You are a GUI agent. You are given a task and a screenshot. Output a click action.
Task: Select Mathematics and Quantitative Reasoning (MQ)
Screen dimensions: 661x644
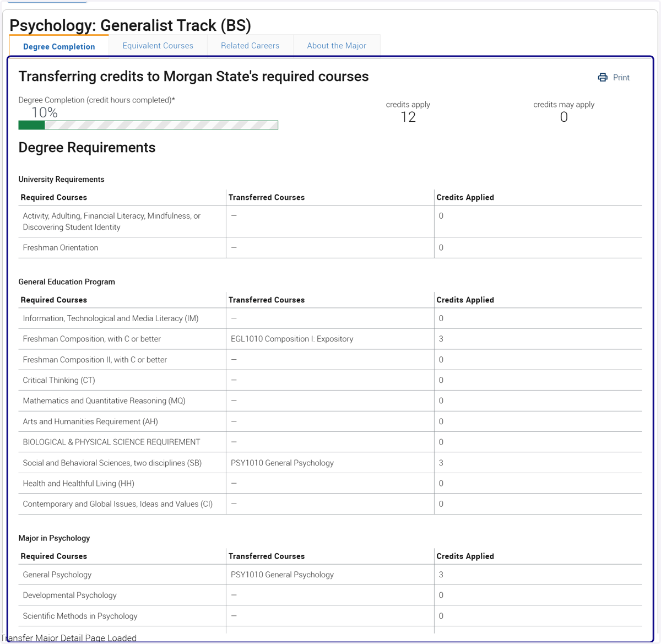click(104, 401)
